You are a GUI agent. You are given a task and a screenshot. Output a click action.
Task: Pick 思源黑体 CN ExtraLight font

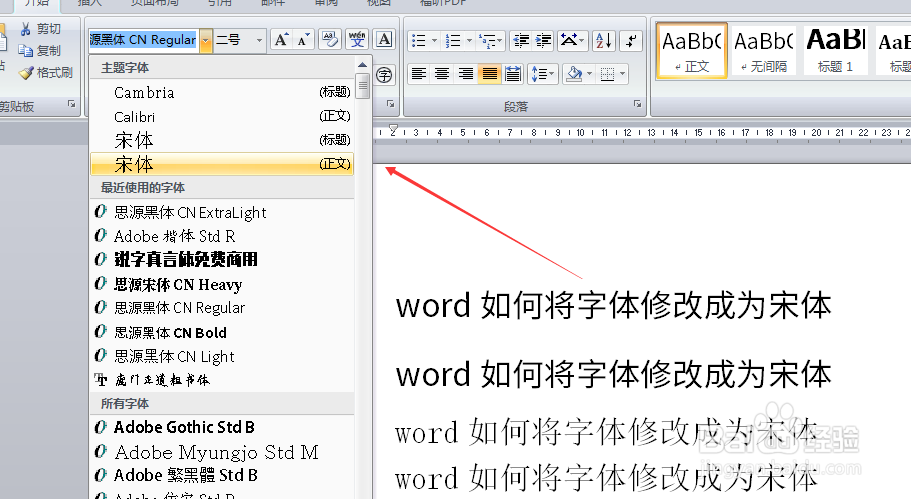(x=222, y=213)
